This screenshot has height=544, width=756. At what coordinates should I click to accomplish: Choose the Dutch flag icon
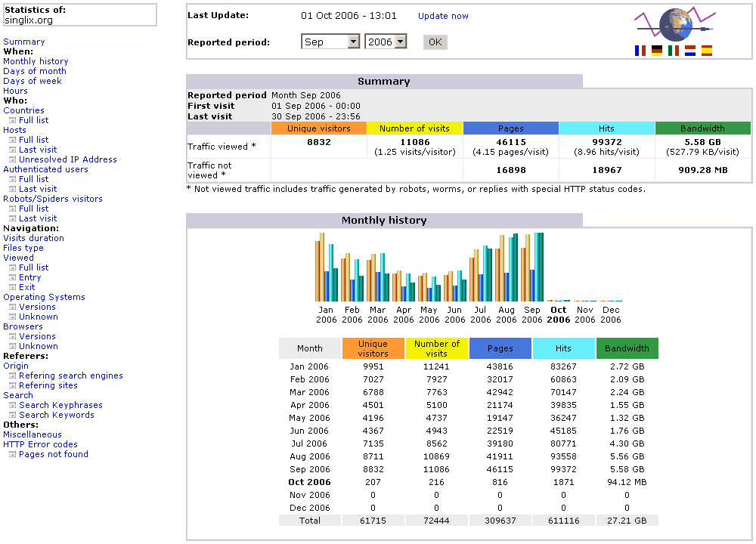click(690, 51)
